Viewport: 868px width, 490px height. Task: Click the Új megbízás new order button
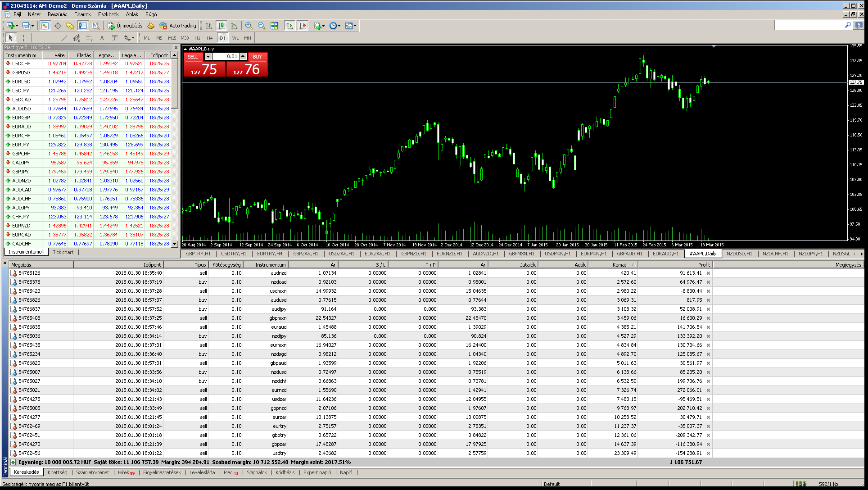(125, 26)
